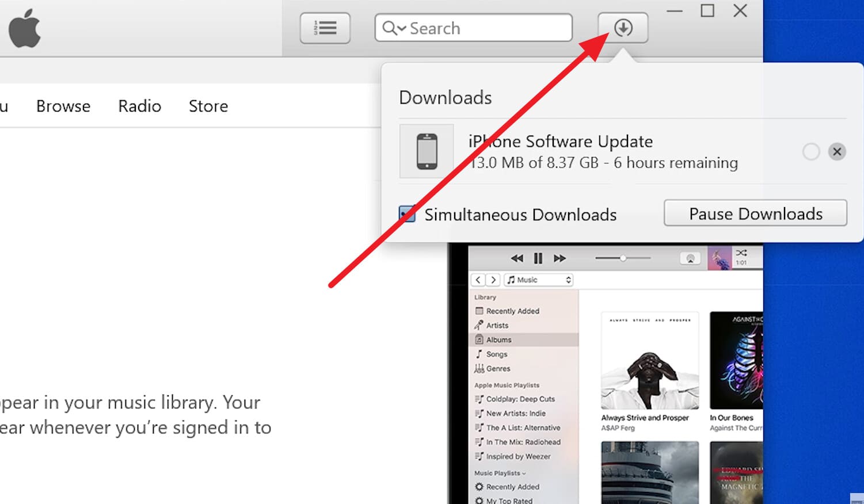This screenshot has width=864, height=504.
Task: Open the Music media type dropdown
Action: pyautogui.click(x=538, y=280)
